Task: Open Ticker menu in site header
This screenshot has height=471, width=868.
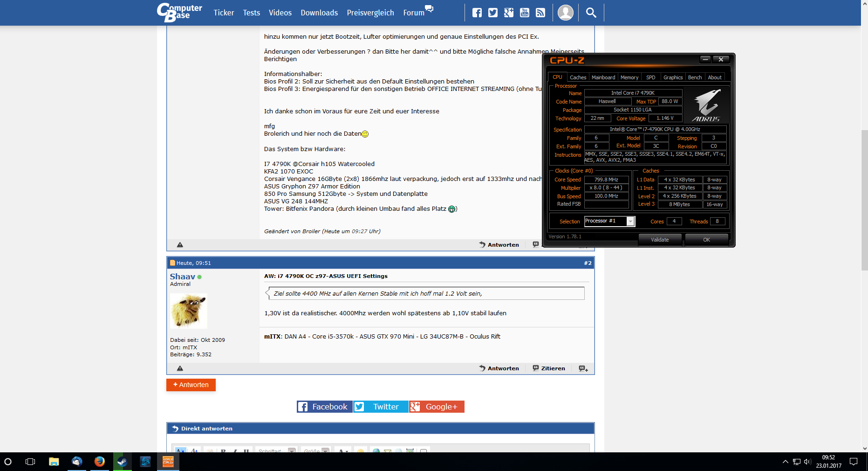Action: [224, 13]
